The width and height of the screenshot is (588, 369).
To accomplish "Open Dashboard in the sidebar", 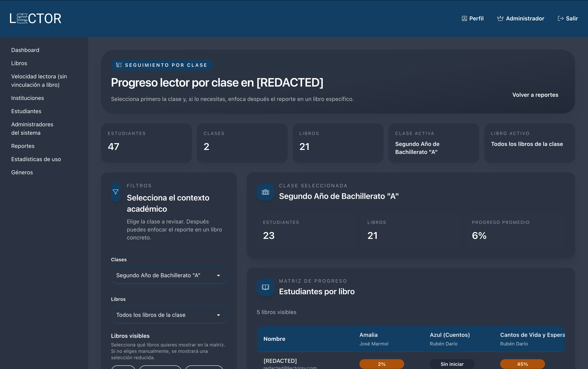I will [25, 50].
